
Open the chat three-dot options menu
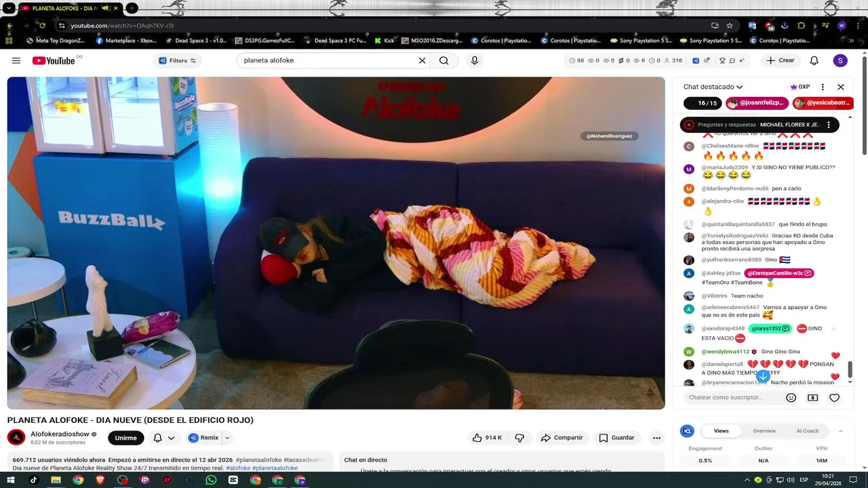(x=823, y=87)
